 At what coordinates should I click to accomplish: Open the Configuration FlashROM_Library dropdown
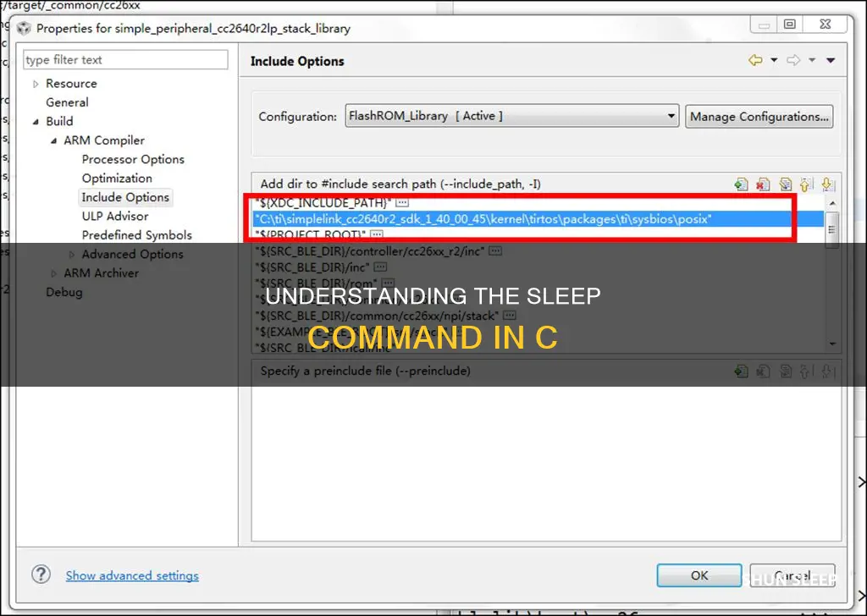coord(512,116)
